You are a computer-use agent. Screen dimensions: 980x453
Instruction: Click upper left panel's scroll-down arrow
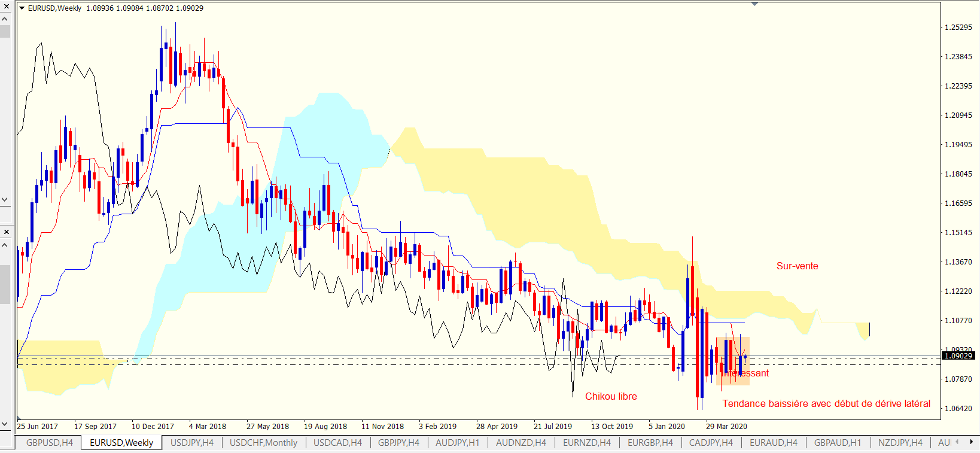coord(5,199)
